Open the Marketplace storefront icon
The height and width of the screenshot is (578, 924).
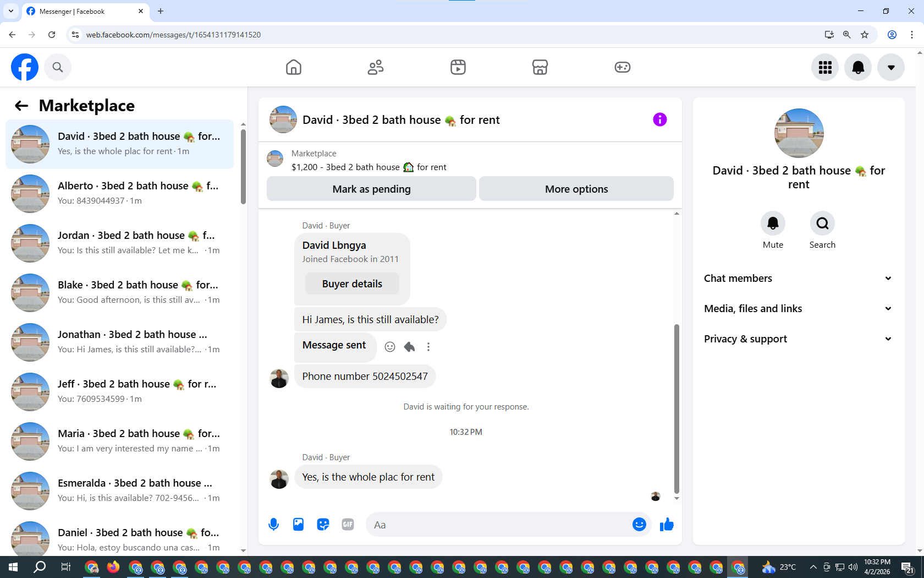[540, 67]
